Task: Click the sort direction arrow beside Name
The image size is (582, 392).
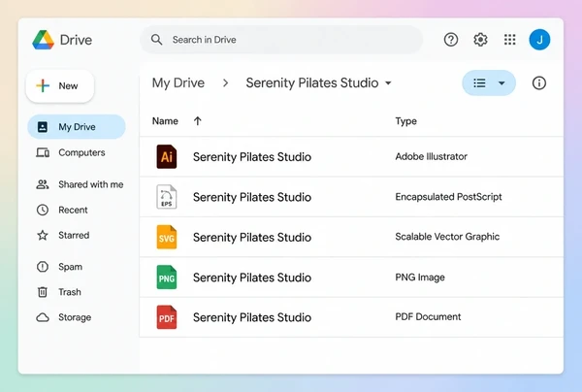Action: [x=198, y=121]
